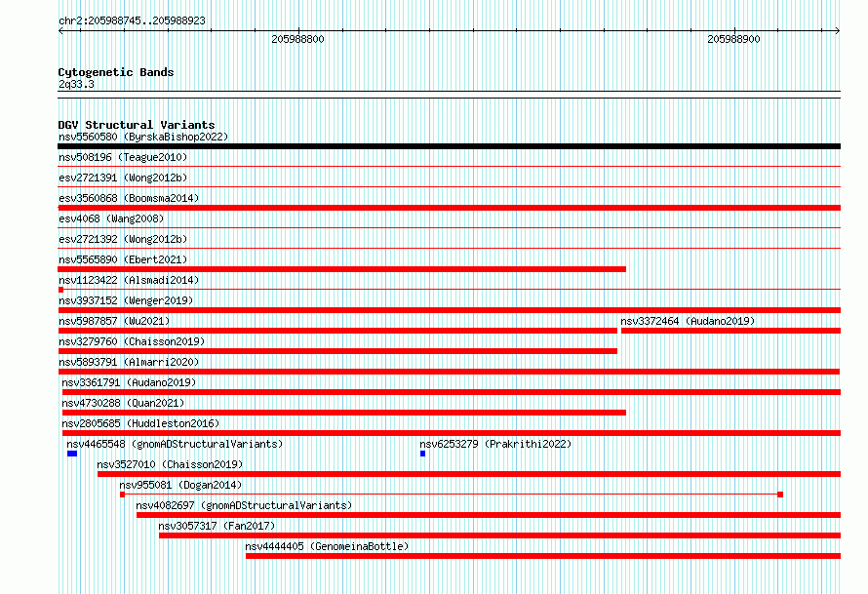Click the left red endpoint of nsv955081

coord(122,495)
